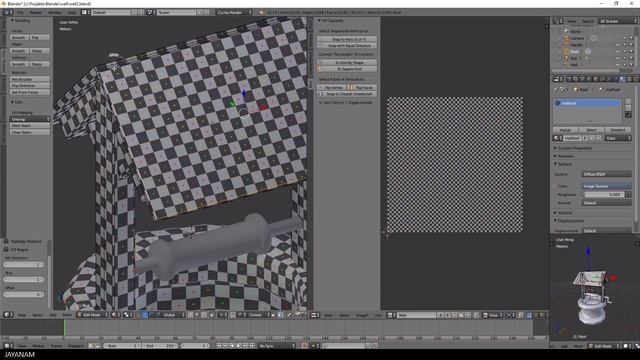This screenshot has height=360, width=640.
Task: Open the Object properties tab
Action: [x=596, y=79]
